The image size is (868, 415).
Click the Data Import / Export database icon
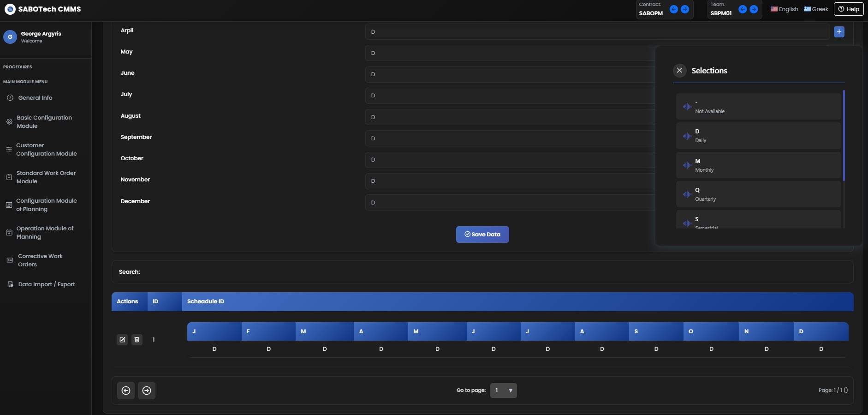tap(10, 284)
